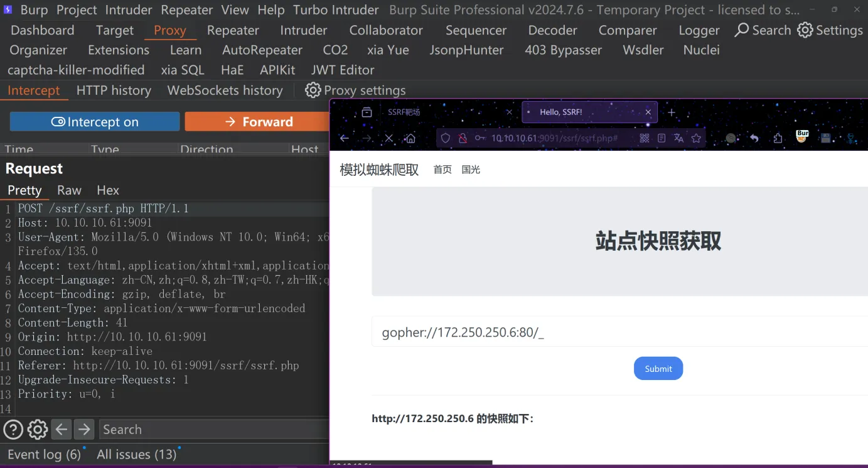Close the Hello, SSRF! browser tab

point(648,112)
